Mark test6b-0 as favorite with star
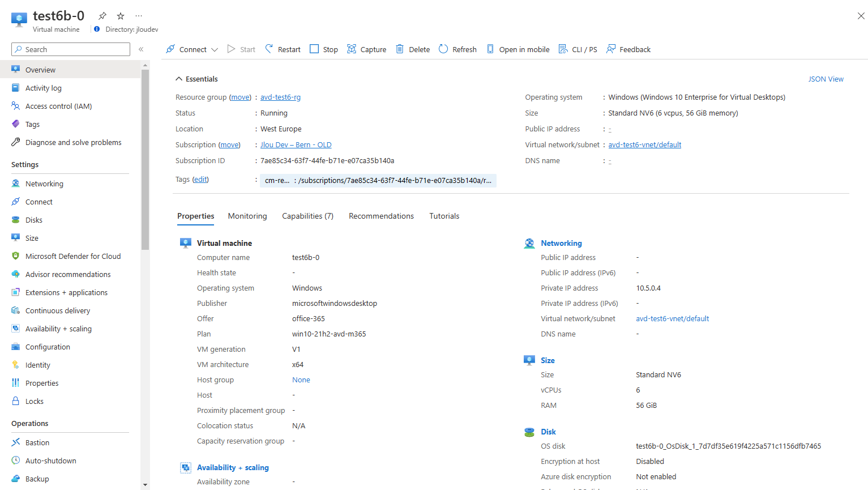The width and height of the screenshot is (868, 490). coord(121,16)
